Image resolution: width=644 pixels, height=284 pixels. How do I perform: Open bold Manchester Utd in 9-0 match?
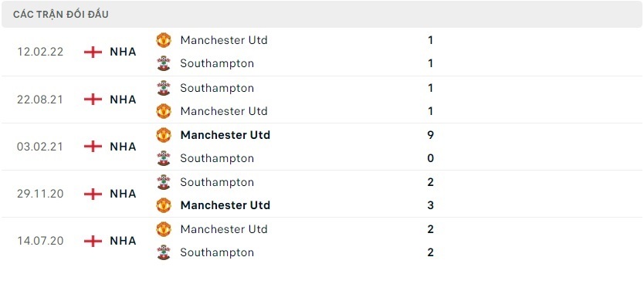[x=225, y=135]
